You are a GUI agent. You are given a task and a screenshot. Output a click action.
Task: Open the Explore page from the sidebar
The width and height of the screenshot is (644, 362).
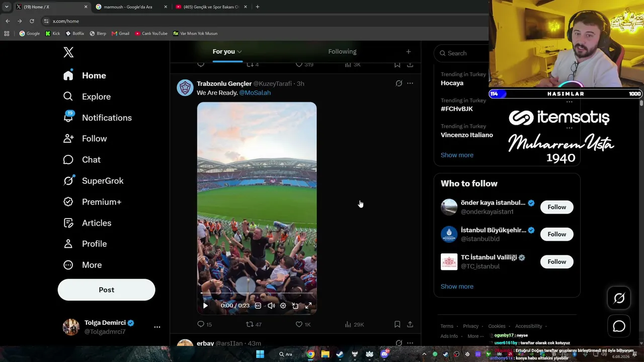87,97
